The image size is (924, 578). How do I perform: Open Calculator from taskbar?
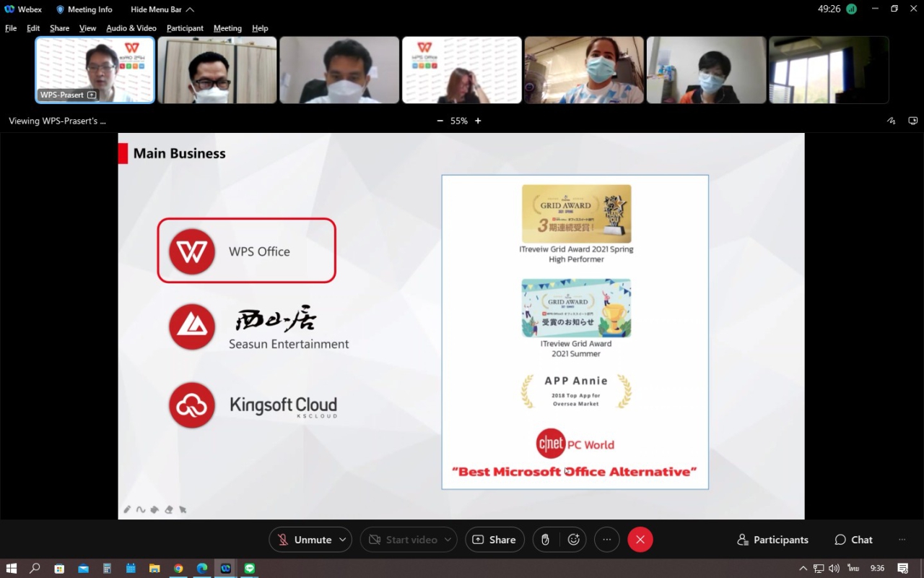[107, 569]
